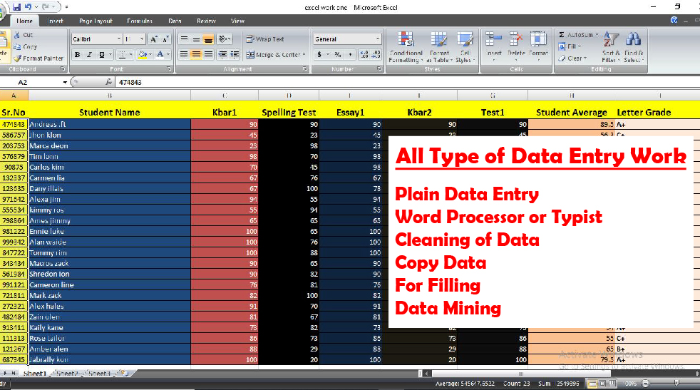This screenshot has height=390, width=700.
Task: Open Conditional Formatting menu
Action: tap(405, 47)
